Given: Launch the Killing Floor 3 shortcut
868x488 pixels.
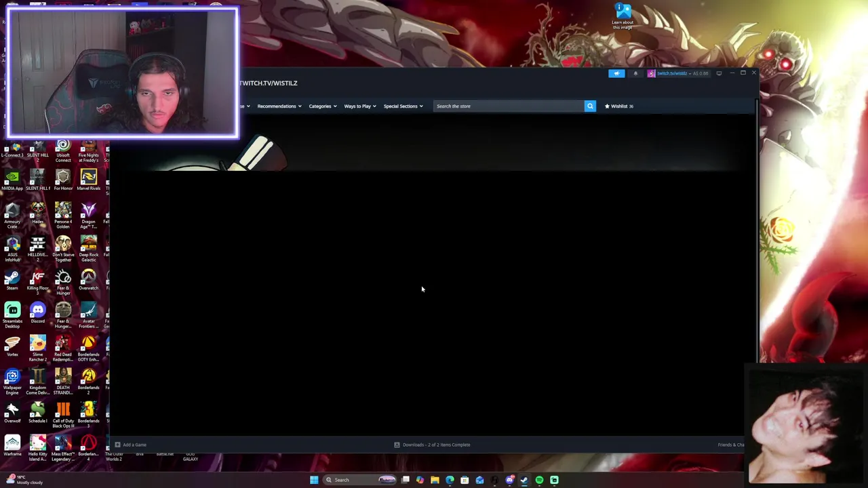Looking at the screenshot, I should [x=37, y=282].
